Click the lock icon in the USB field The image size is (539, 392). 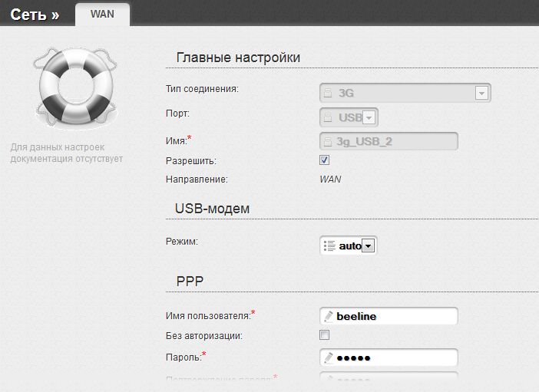(x=329, y=117)
